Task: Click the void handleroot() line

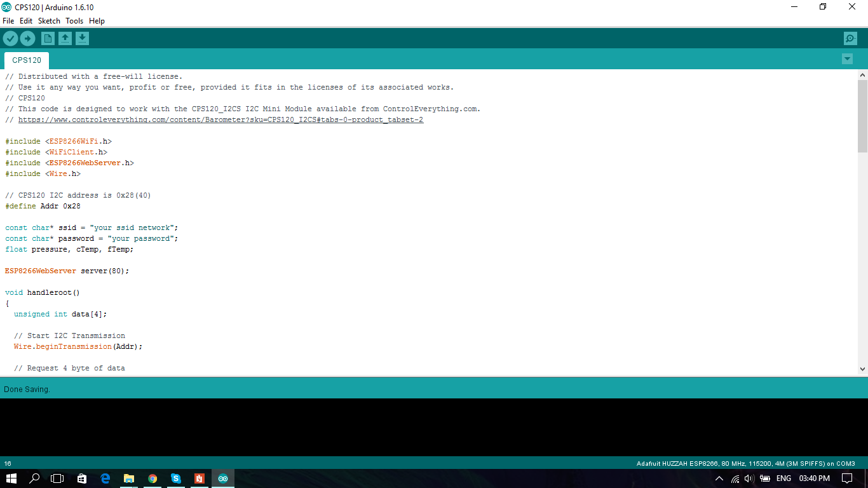Action: click(x=43, y=292)
